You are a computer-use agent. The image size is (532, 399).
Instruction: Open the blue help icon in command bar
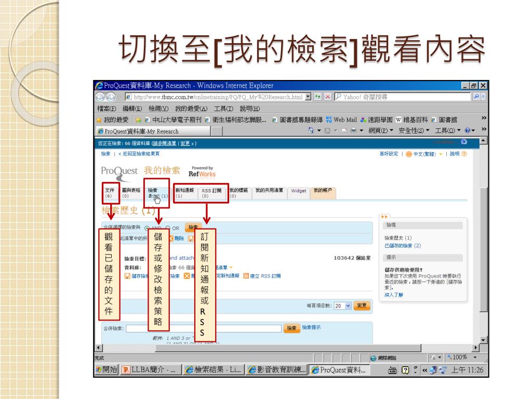coord(468,130)
